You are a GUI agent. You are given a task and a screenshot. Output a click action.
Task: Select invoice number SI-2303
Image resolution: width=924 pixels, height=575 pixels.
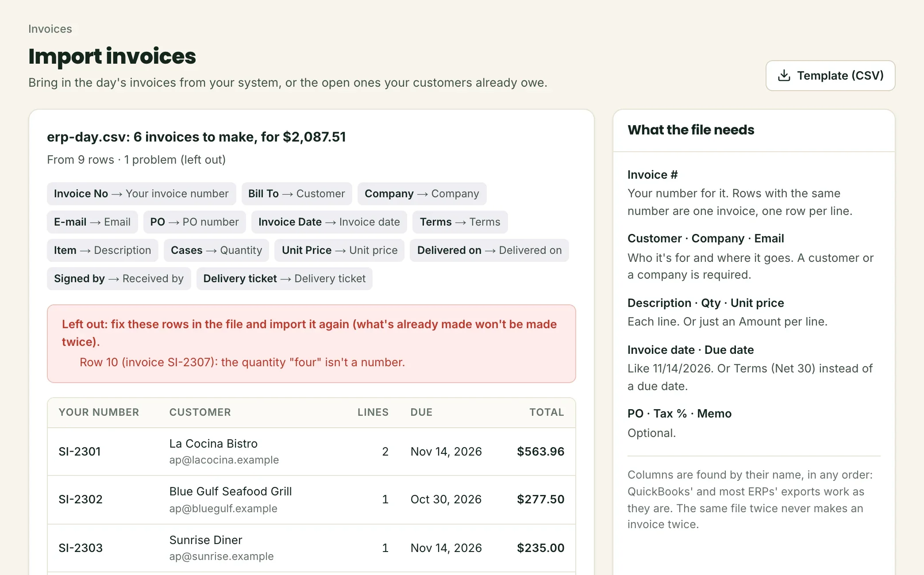tap(81, 548)
